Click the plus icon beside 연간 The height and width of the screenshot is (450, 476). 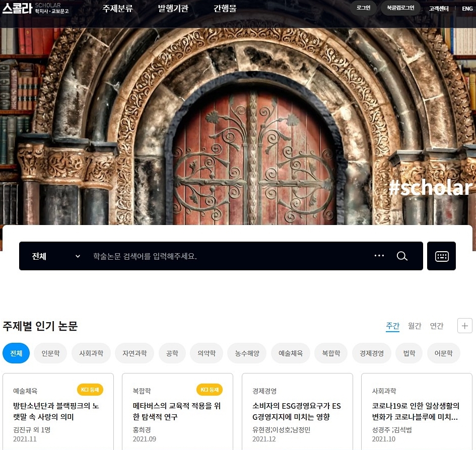[464, 326]
